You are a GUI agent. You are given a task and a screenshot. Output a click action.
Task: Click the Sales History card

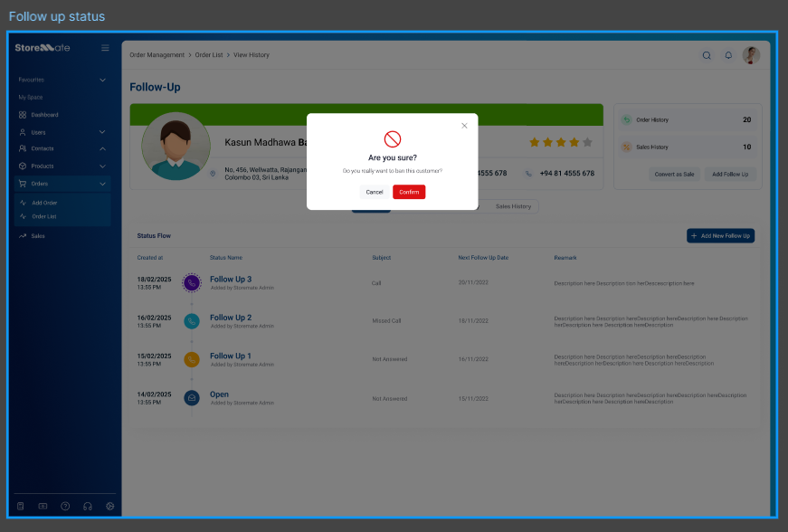[688, 147]
